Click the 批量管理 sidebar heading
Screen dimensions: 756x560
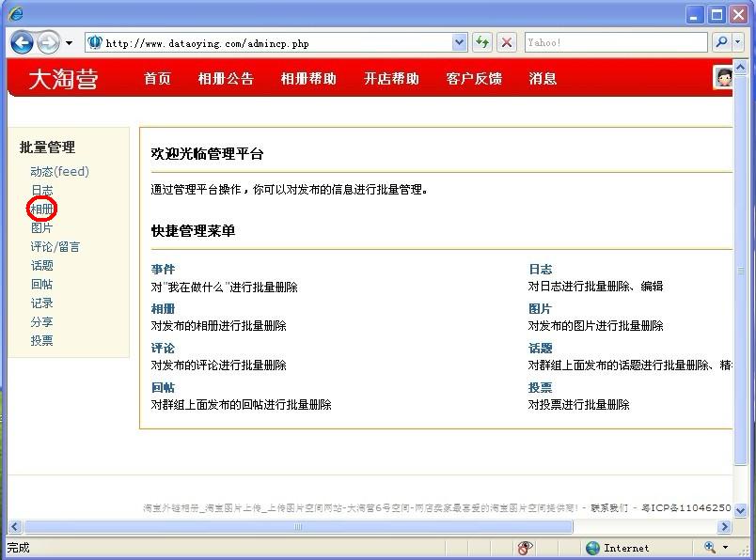pos(47,148)
